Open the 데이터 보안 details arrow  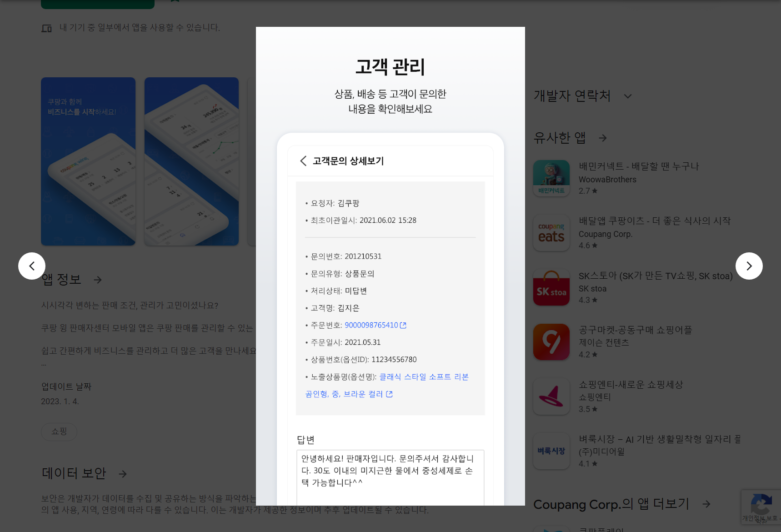[x=123, y=474]
